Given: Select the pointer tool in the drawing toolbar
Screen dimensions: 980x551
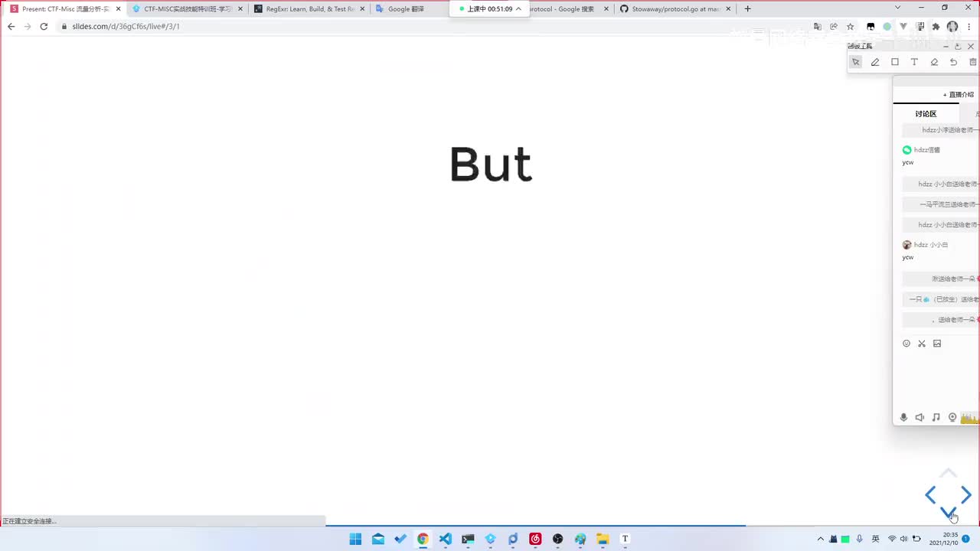Looking at the screenshot, I should 856,62.
